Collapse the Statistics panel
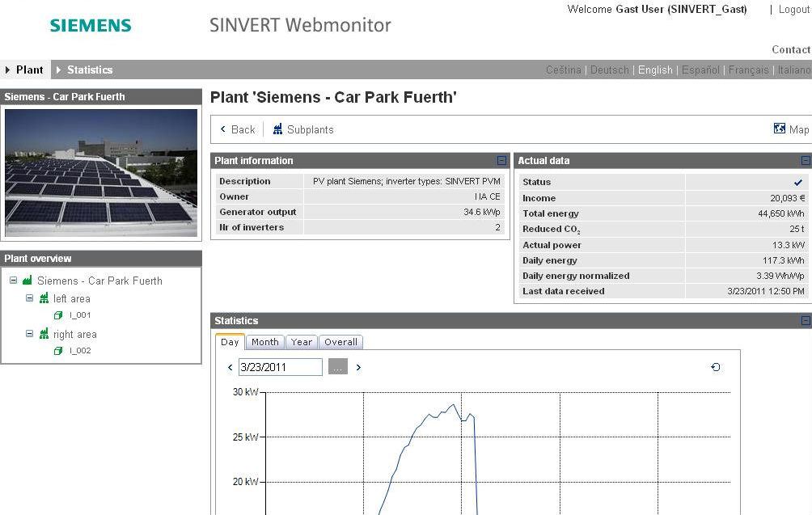The height and width of the screenshot is (515, 812). click(806, 320)
